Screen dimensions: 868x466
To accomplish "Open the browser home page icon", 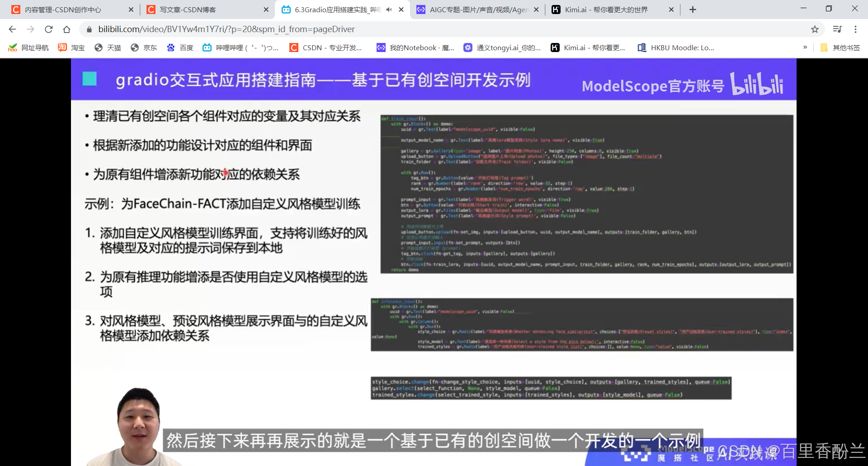I will [66, 29].
